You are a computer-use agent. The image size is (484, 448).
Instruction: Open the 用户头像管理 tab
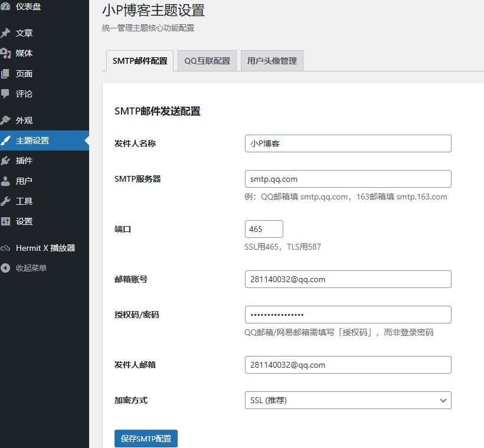coord(272,61)
